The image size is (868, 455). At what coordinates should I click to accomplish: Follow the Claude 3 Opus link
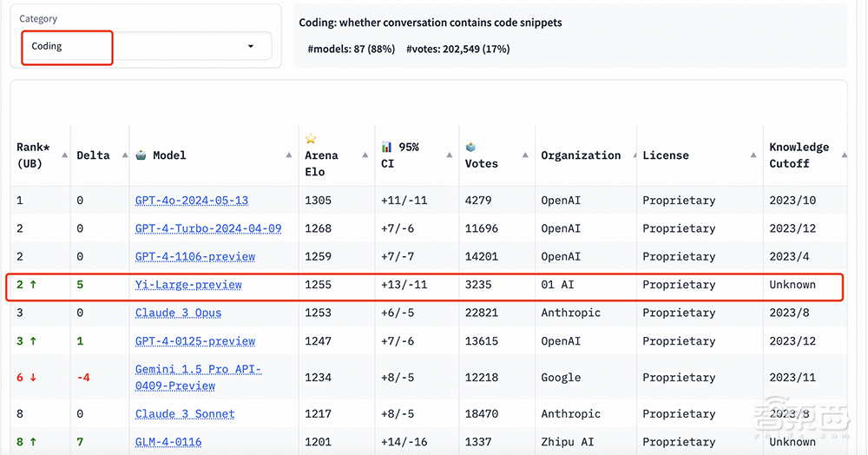(x=178, y=313)
